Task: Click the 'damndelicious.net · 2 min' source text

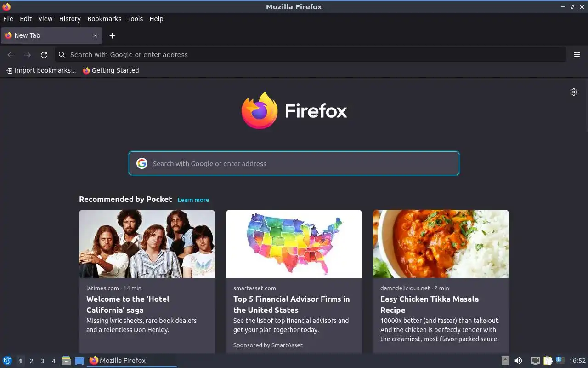Action: 415,288
